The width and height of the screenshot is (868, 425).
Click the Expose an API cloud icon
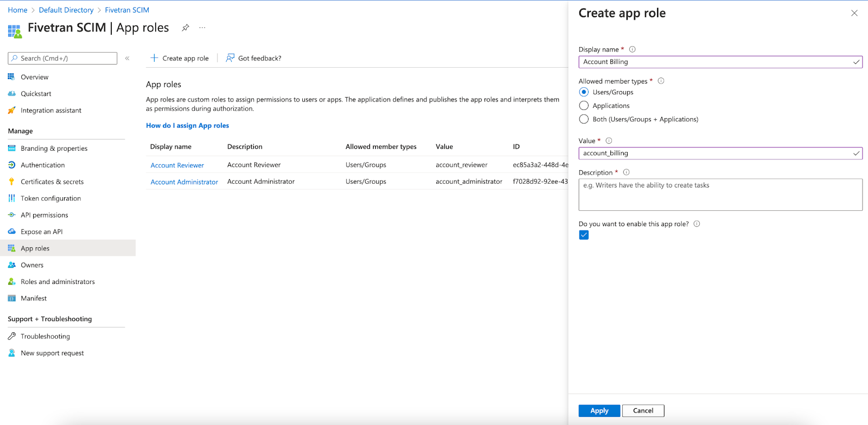click(11, 231)
